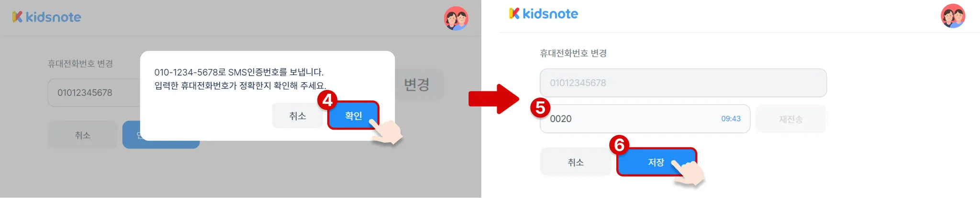Click the 저장 button

pyautogui.click(x=656, y=162)
